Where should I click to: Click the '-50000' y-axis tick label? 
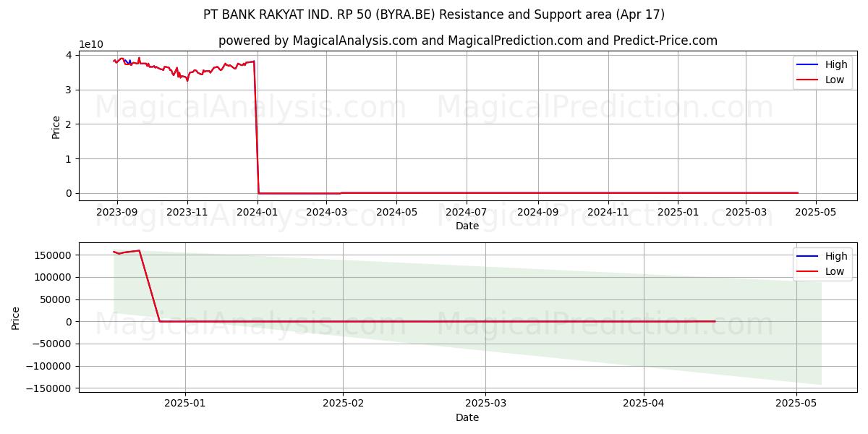pos(52,344)
